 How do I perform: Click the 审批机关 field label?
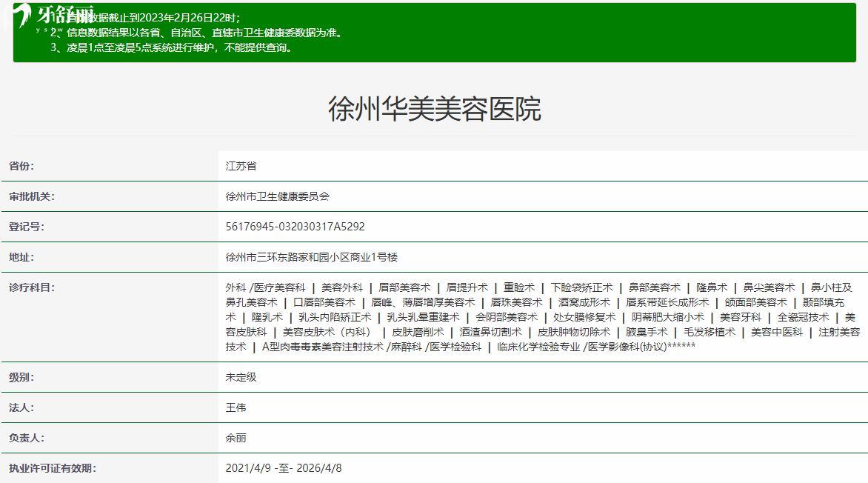(x=32, y=196)
